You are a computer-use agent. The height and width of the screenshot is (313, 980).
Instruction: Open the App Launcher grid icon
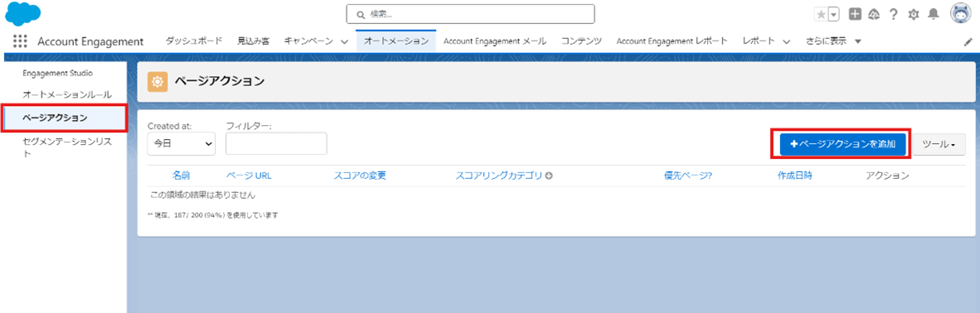pos(20,41)
